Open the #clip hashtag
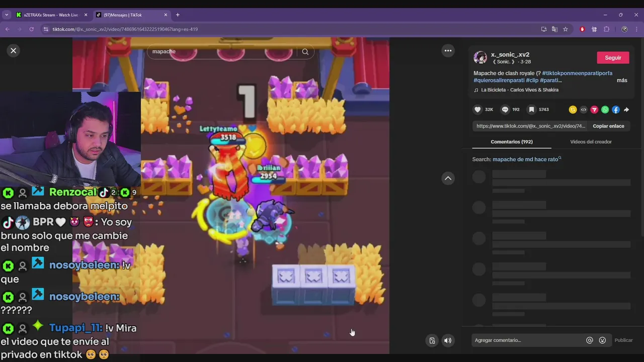 point(532,80)
